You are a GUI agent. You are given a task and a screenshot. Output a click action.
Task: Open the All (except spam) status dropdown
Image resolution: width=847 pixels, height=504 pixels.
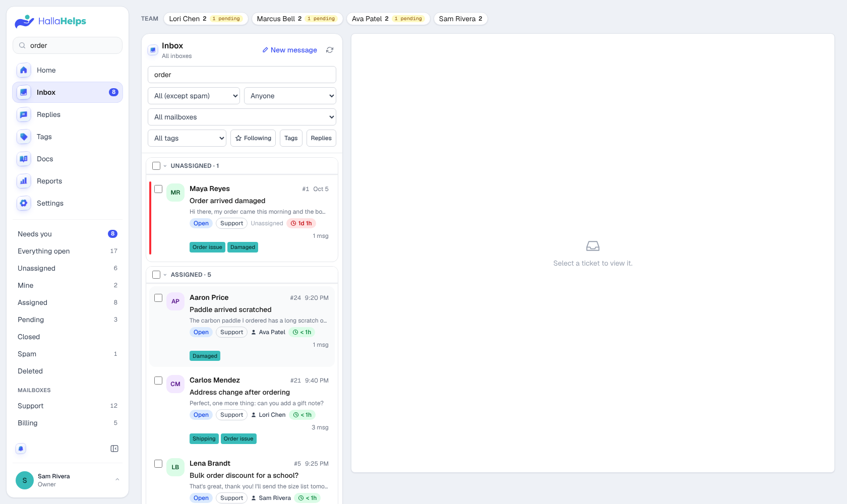194,96
